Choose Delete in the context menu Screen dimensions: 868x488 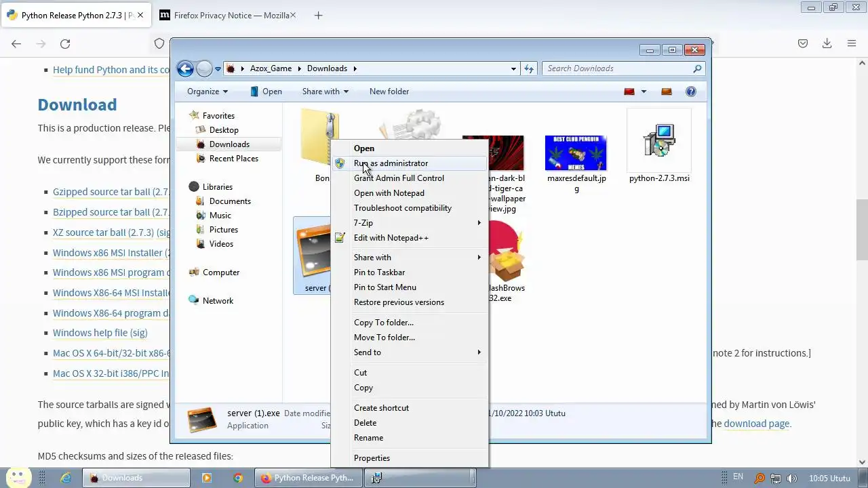click(410, 423)
